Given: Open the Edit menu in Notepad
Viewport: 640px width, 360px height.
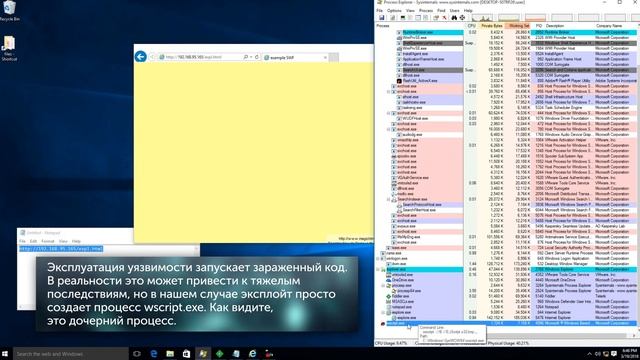Looking at the screenshot, I should click(x=33, y=241).
